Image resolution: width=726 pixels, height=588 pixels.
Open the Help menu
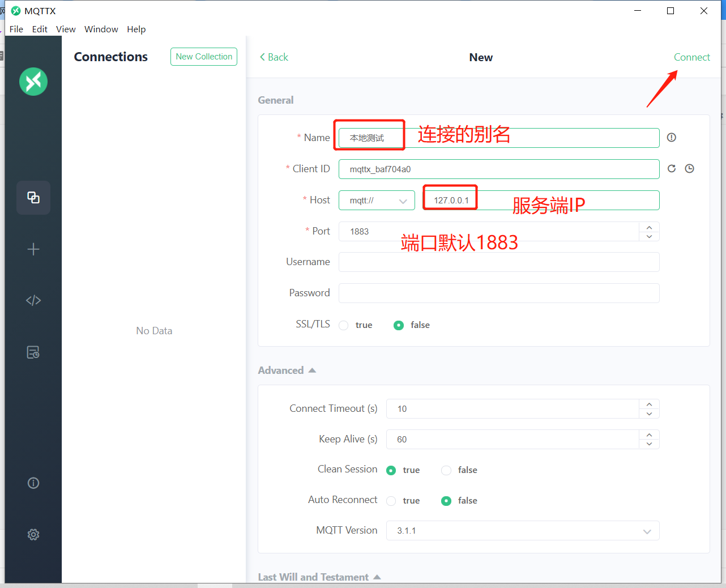(136, 29)
